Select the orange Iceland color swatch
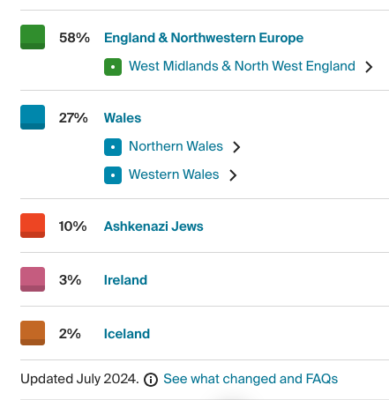This screenshot has width=389, height=400. 32,333
